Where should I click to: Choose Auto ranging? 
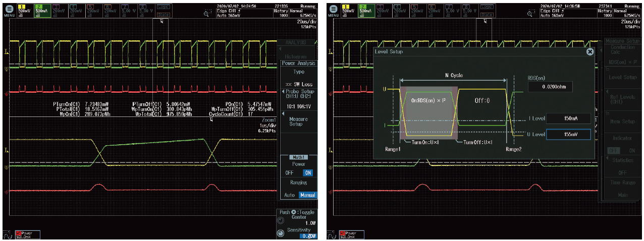[x=290, y=195]
